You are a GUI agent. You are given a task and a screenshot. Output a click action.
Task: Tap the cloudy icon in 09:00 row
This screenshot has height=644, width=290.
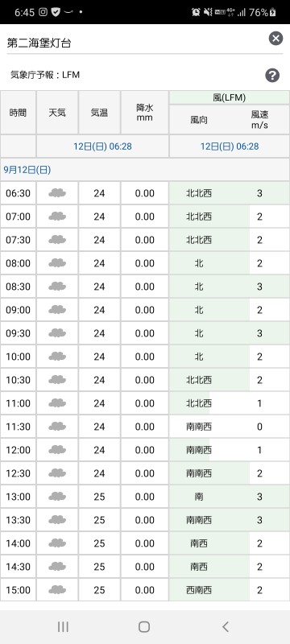point(57,310)
